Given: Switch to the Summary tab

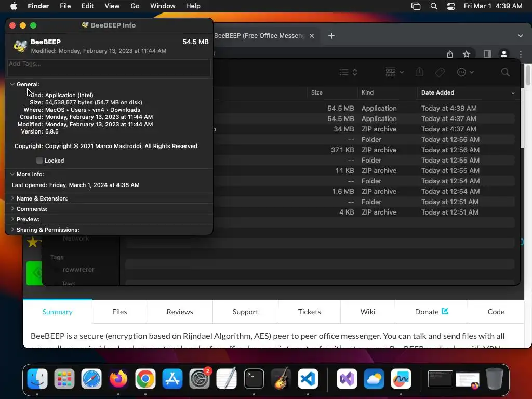Looking at the screenshot, I should (x=57, y=312).
